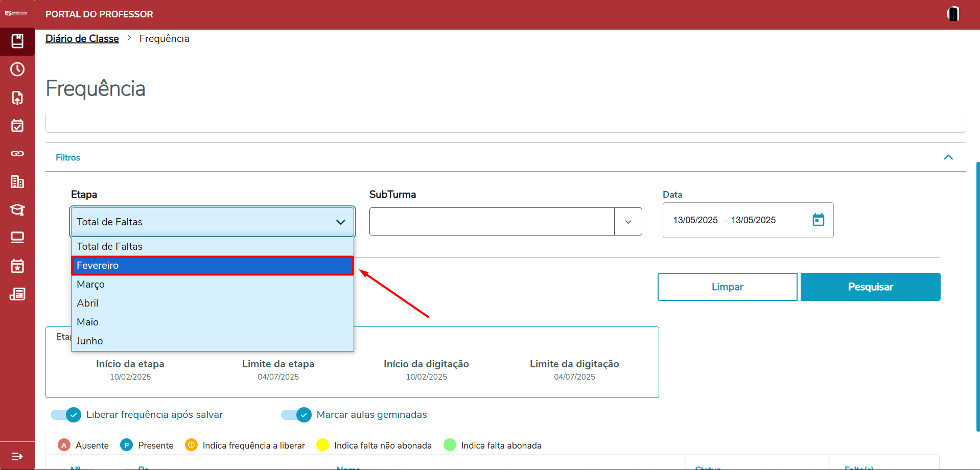Open the SubTurma dropdown arrow
Viewport: 980px width, 470px height.
pos(628,222)
